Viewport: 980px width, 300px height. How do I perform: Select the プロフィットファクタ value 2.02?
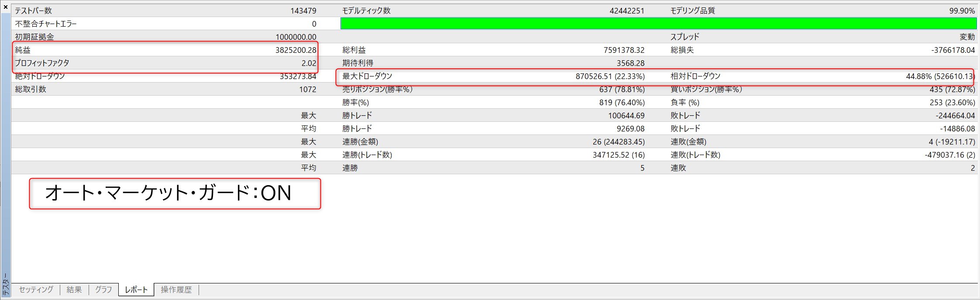308,63
